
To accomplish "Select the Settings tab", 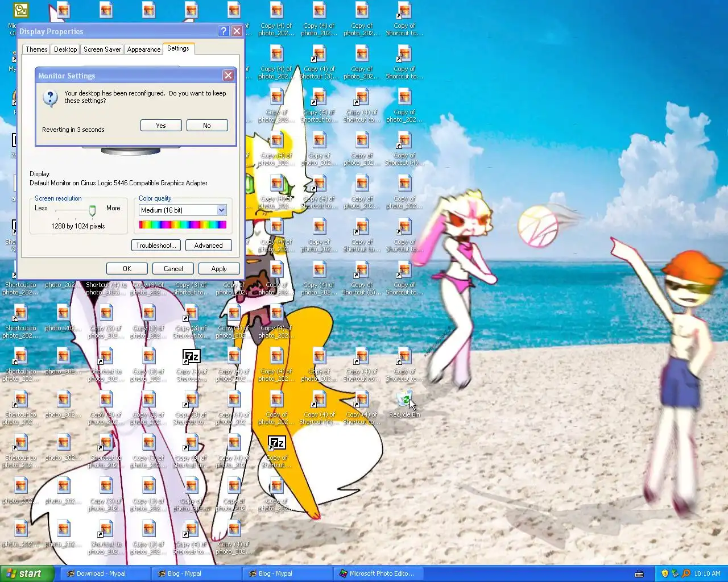I will pyautogui.click(x=178, y=48).
